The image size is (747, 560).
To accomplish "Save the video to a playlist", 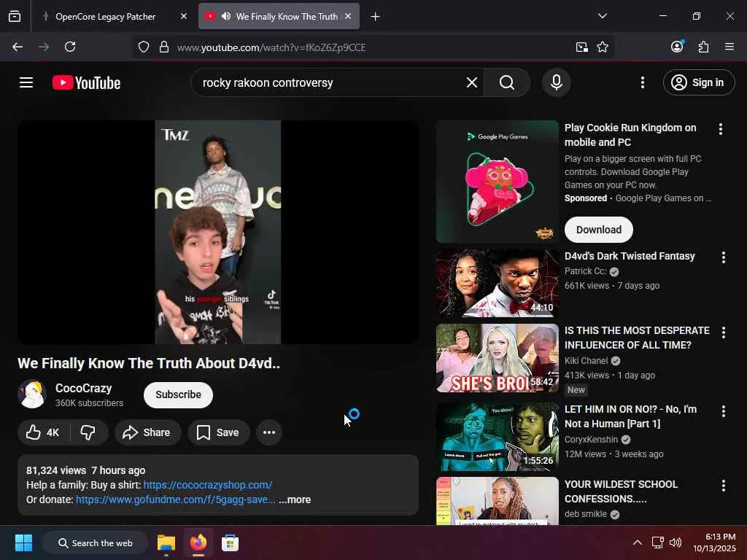I will [x=218, y=432].
